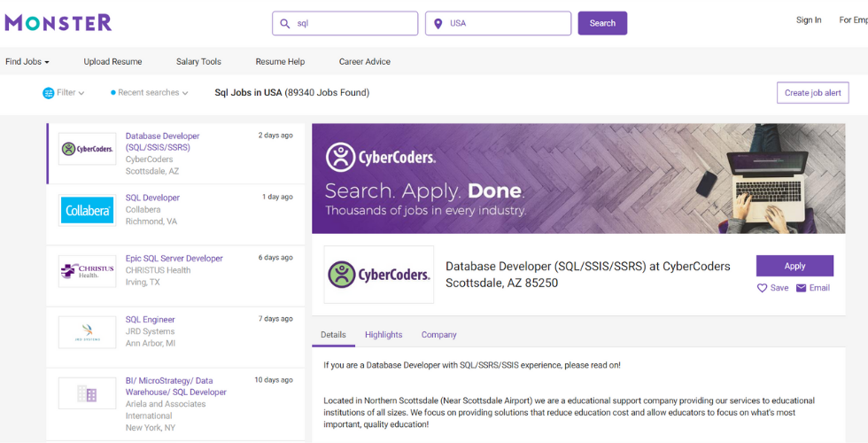Click the 6 days ago timestamp

coord(275,258)
